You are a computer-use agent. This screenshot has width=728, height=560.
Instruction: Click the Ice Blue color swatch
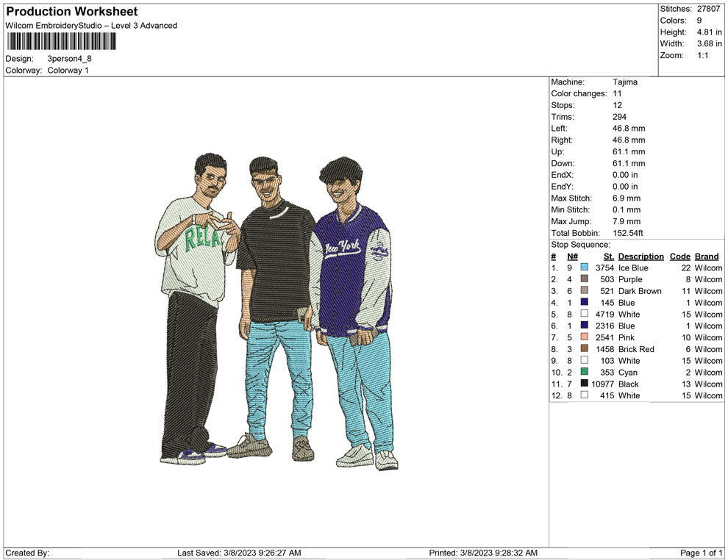click(x=584, y=268)
